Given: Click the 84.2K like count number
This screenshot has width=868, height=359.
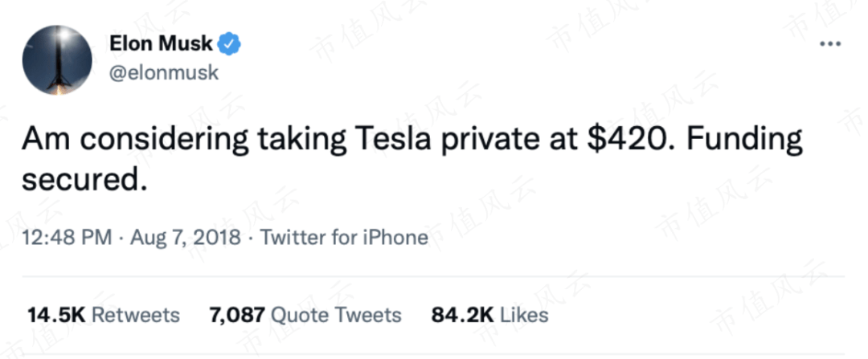Looking at the screenshot, I should [x=462, y=315].
